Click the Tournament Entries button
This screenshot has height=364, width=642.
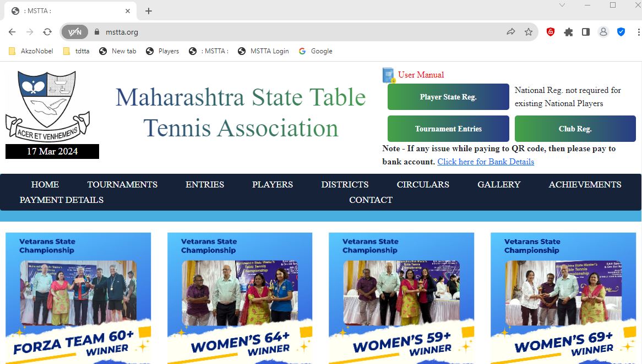[x=448, y=129]
